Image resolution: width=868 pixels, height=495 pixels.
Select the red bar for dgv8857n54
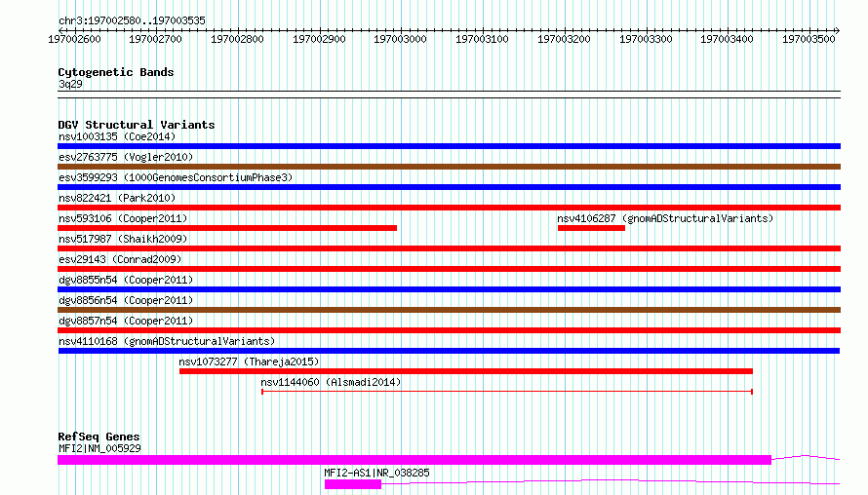449,330
